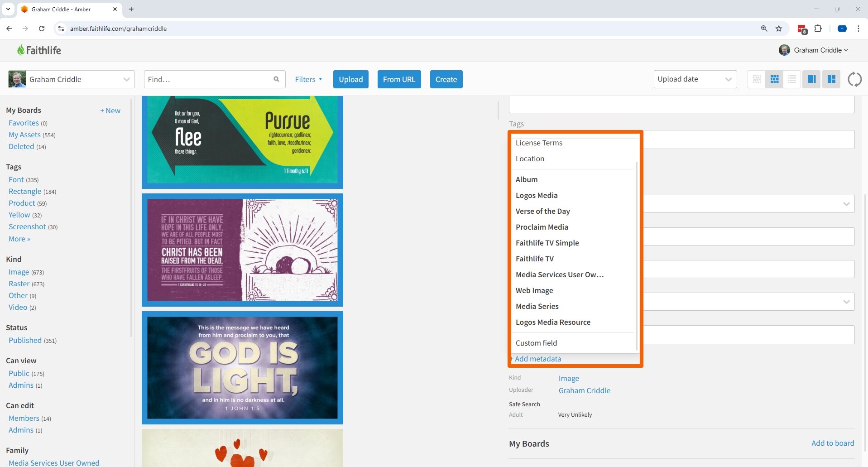The image size is (868, 467).
Task: Click the browser address bar URL
Action: [118, 29]
